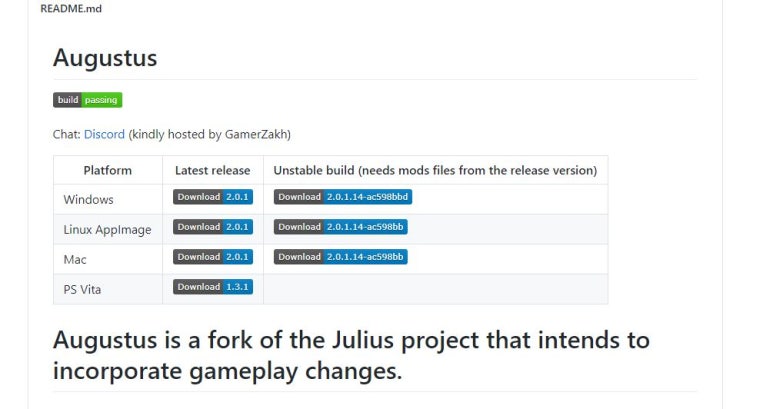Select the Latest release column header
The image size is (773, 409).
click(212, 170)
